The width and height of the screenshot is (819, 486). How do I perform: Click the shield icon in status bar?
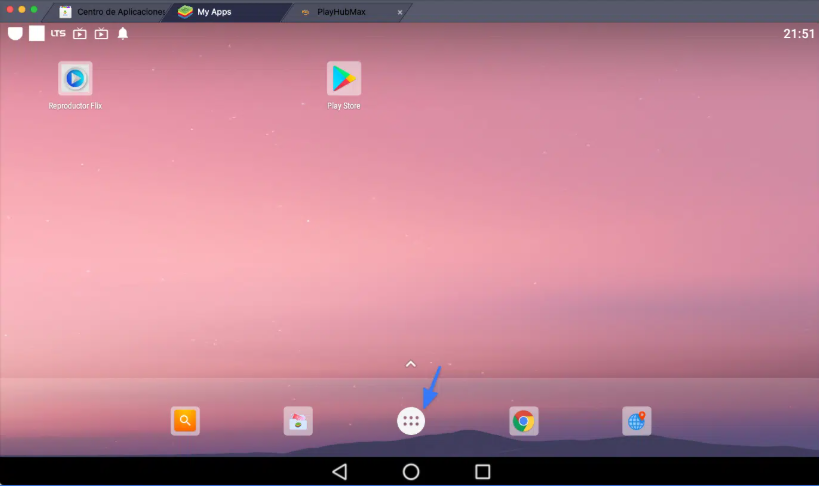[x=15, y=34]
